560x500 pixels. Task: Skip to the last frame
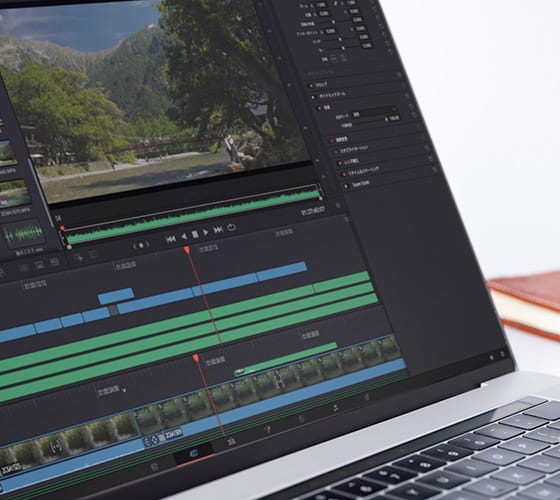point(218,230)
